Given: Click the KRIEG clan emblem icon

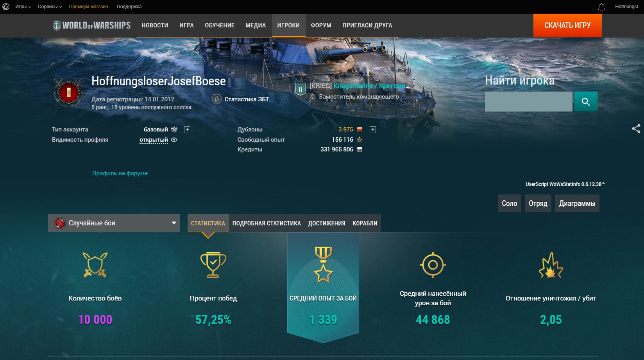Looking at the screenshot, I should (x=300, y=89).
